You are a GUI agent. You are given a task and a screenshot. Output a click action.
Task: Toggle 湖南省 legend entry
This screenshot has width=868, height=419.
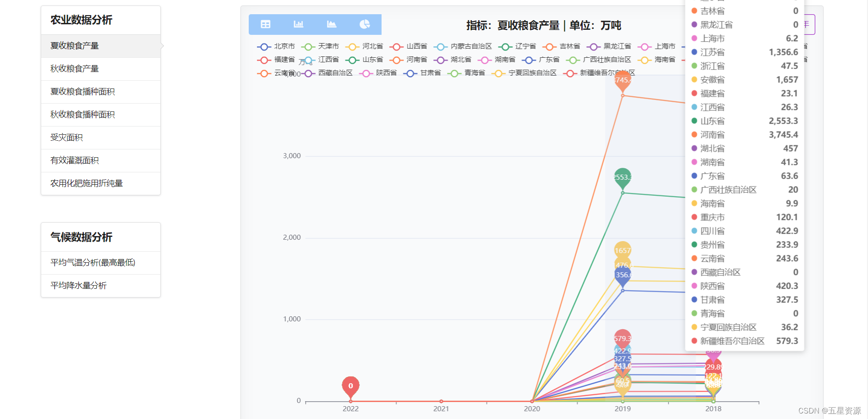coord(497,60)
